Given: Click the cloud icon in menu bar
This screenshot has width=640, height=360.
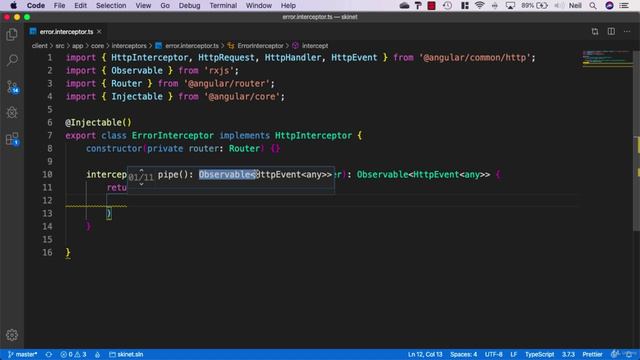Looking at the screenshot, I should (x=404, y=5).
